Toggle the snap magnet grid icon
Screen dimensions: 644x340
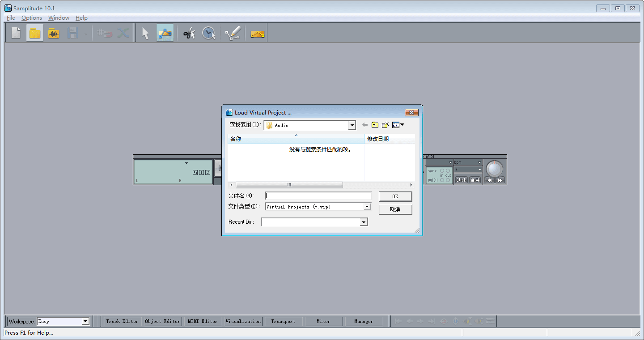104,33
